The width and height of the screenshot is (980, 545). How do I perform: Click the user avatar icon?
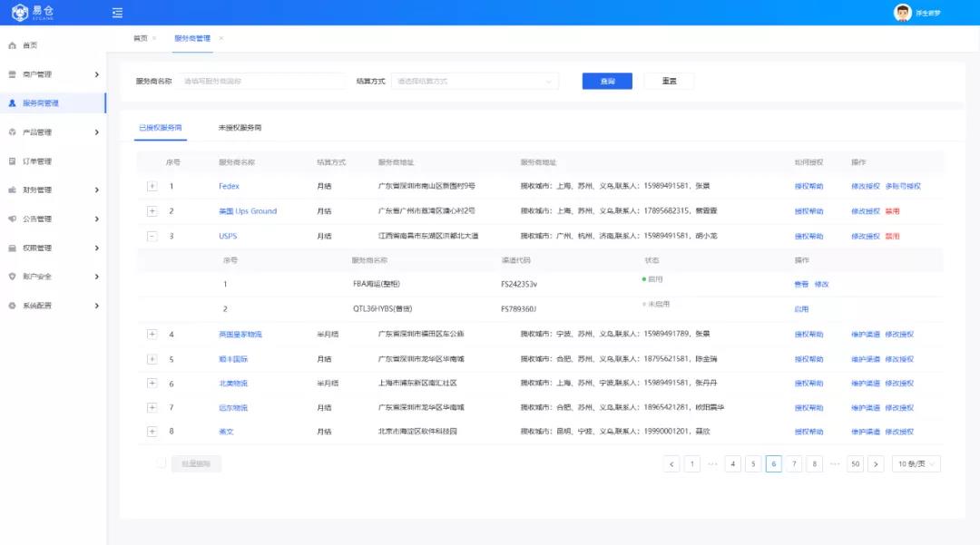902,13
